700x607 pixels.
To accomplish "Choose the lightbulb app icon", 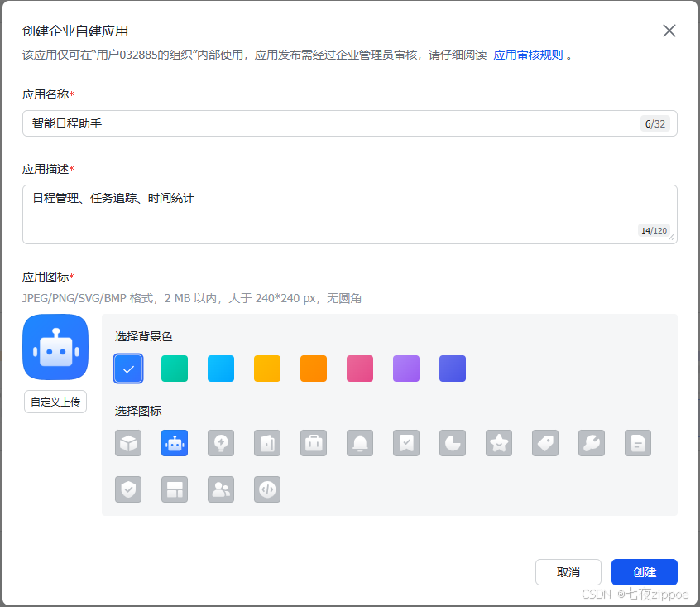I will pyautogui.click(x=221, y=443).
